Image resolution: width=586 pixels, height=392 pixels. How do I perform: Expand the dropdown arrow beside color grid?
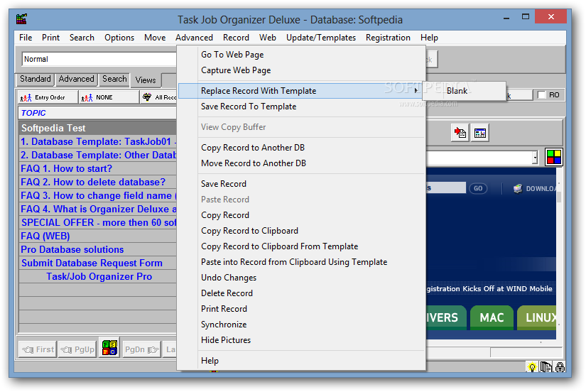(x=535, y=158)
